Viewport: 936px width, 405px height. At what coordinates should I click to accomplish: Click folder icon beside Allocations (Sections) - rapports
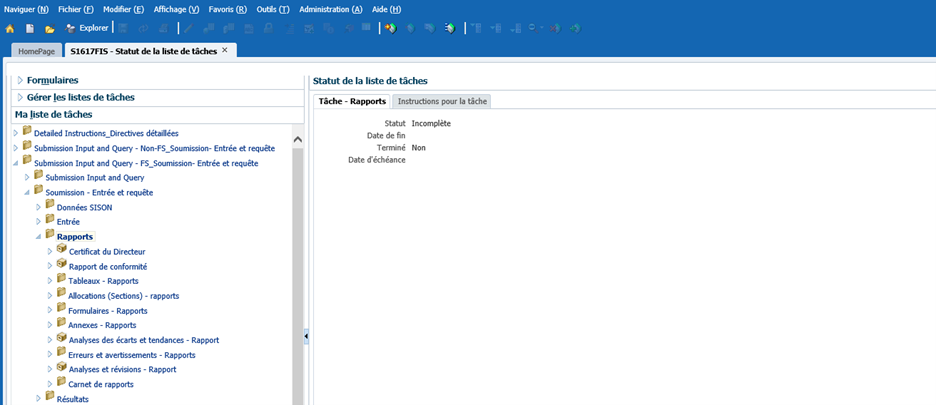click(61, 294)
